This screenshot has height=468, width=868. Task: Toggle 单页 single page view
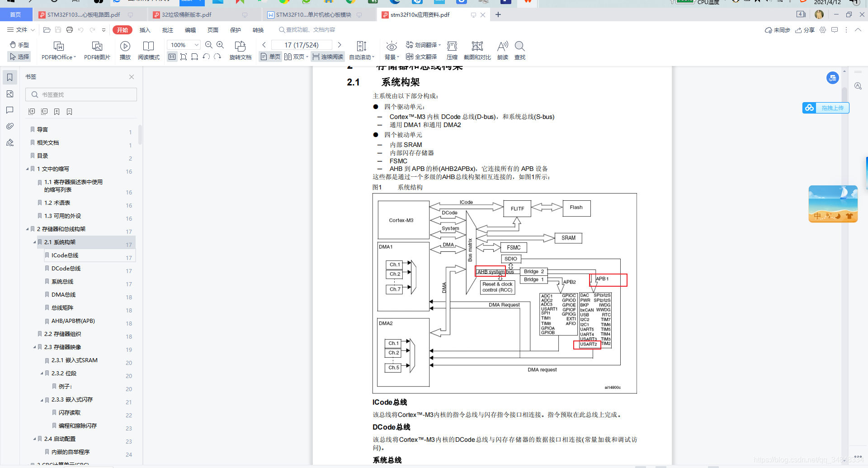(x=270, y=57)
